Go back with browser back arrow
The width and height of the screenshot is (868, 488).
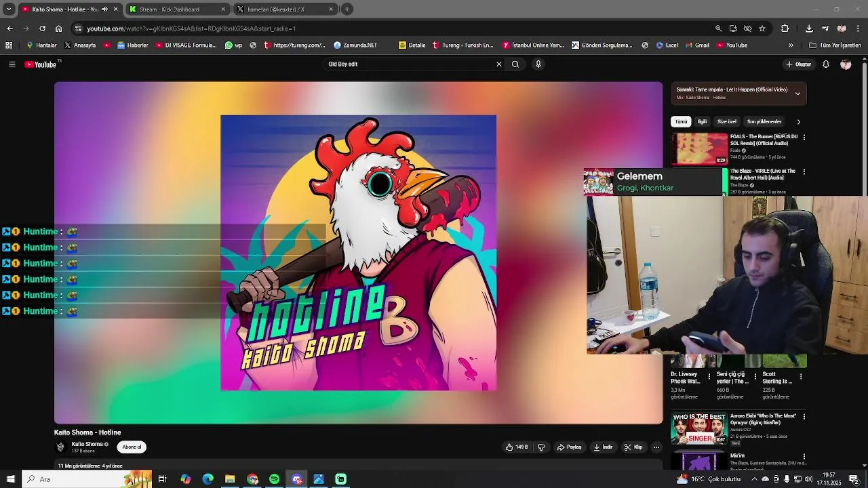tap(9, 28)
